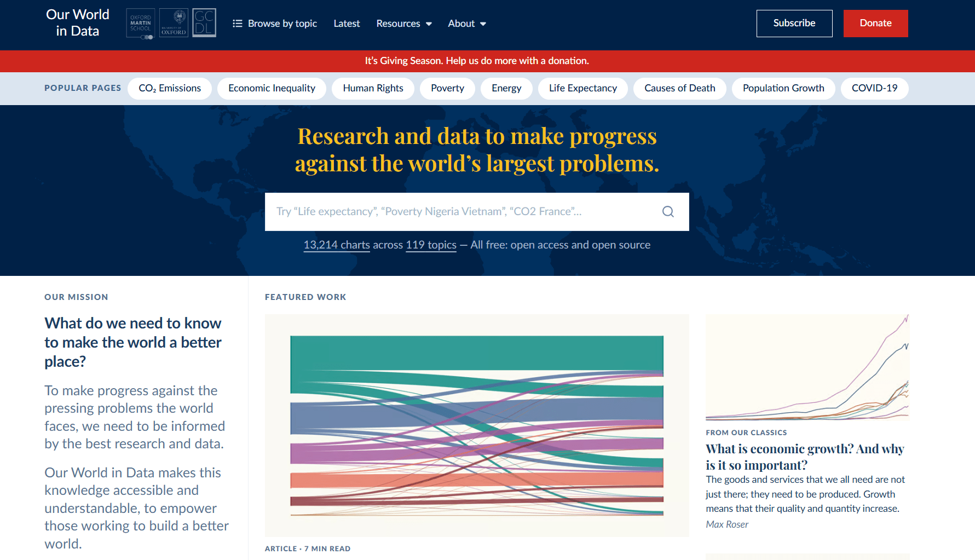
Task: Open the About dropdown menu
Action: (466, 24)
